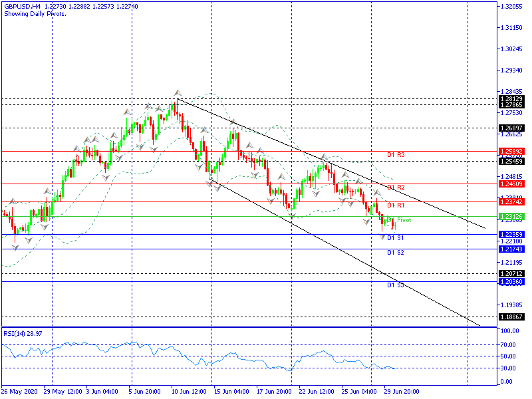532x399 pixels.
Task: Click the D1 R1 resistance label
Action: (x=396, y=205)
